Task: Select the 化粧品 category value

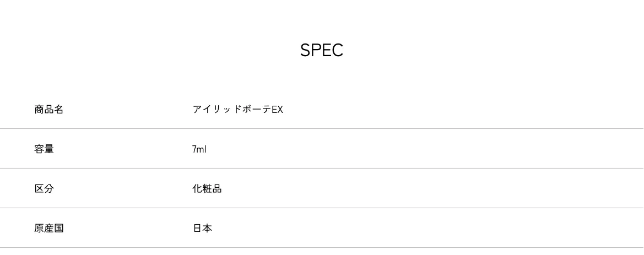Action: [207, 189]
